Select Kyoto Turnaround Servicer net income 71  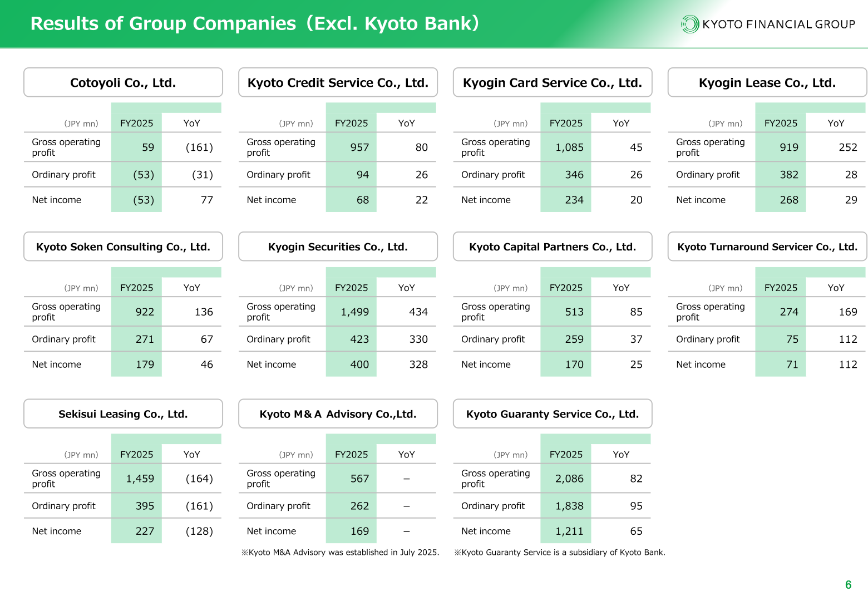click(x=792, y=364)
